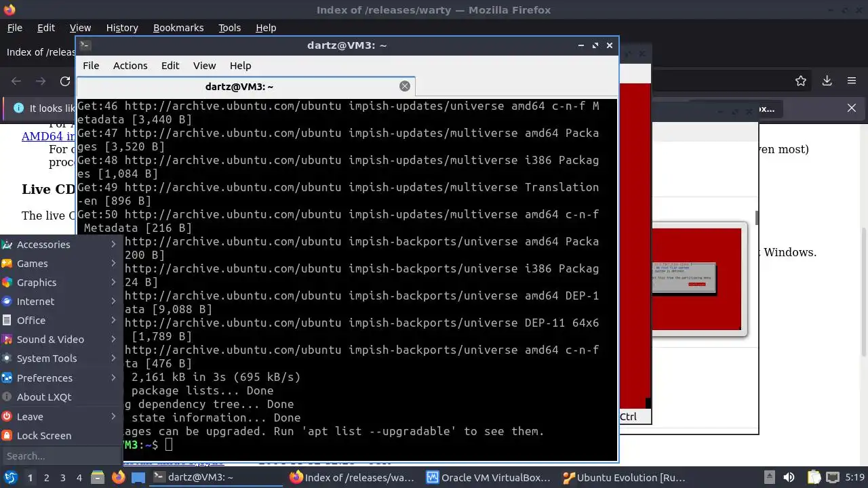The height and width of the screenshot is (488, 868).
Task: Switch to workspace 2
Action: pos(46,477)
